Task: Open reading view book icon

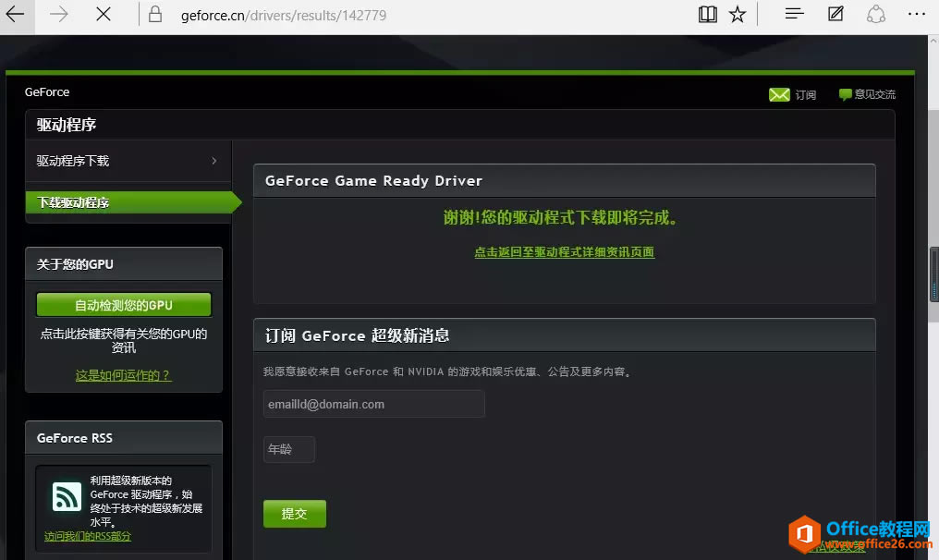Action: (707, 15)
